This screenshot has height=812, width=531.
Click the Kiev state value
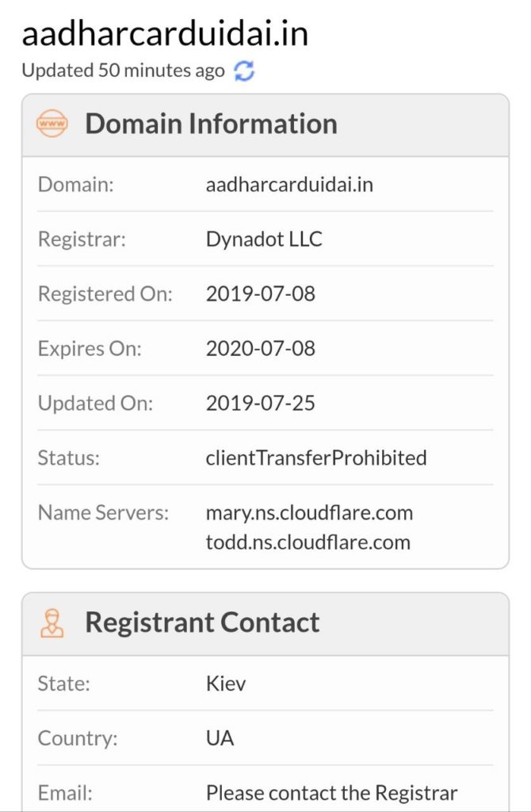[226, 684]
